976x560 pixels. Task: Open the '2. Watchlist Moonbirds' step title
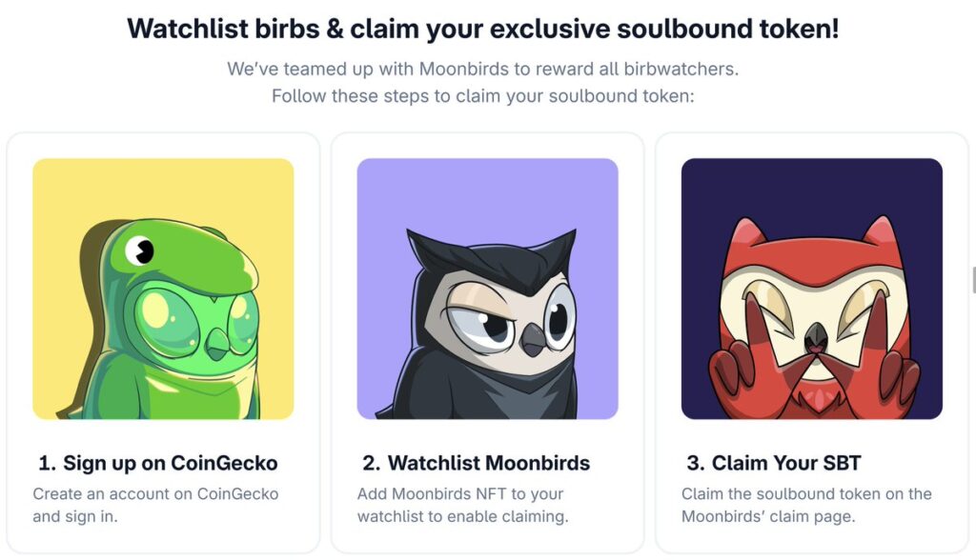476,464
